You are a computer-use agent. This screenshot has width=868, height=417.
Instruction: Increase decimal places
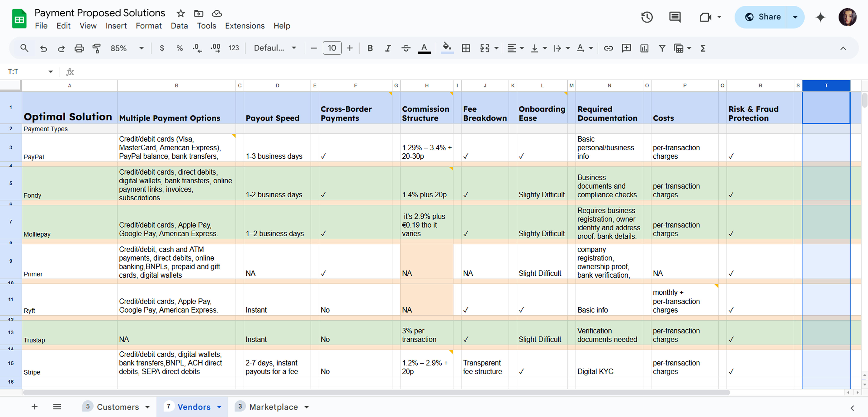pos(216,48)
